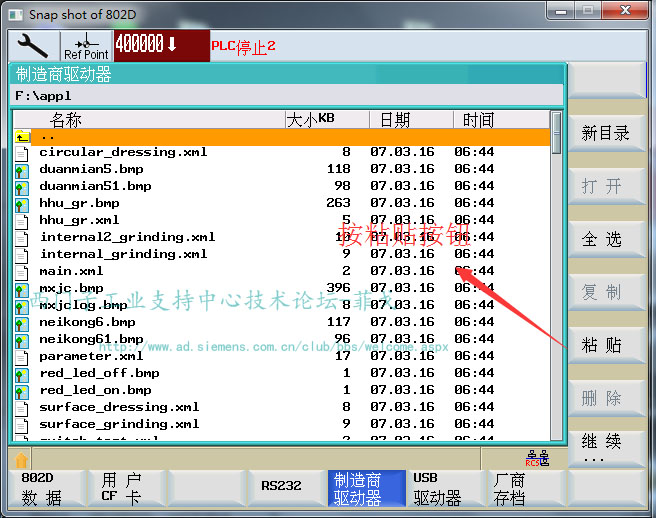Click the 日期 column header

[411, 120]
